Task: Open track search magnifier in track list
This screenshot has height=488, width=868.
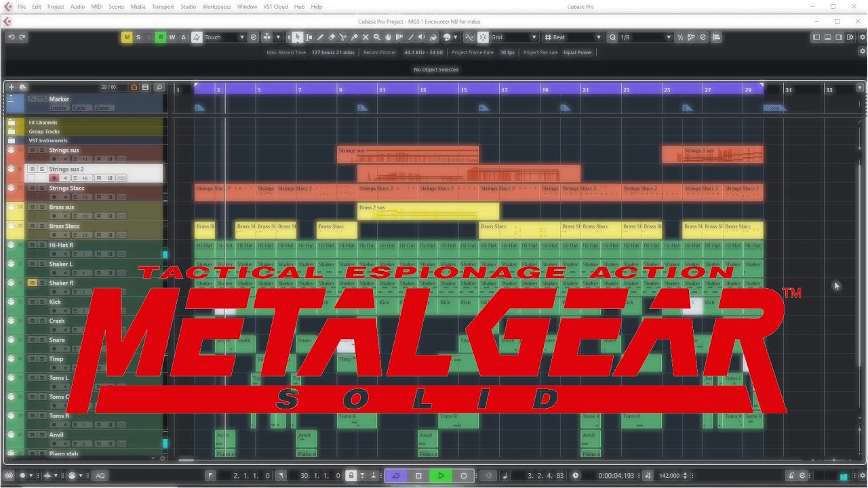Action: (x=159, y=87)
